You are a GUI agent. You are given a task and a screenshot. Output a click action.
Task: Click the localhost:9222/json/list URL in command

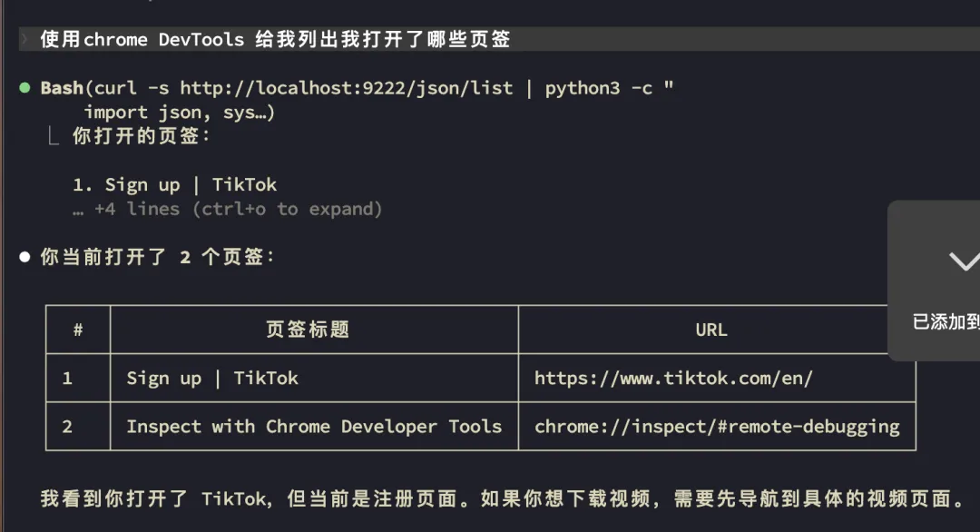[x=347, y=88]
